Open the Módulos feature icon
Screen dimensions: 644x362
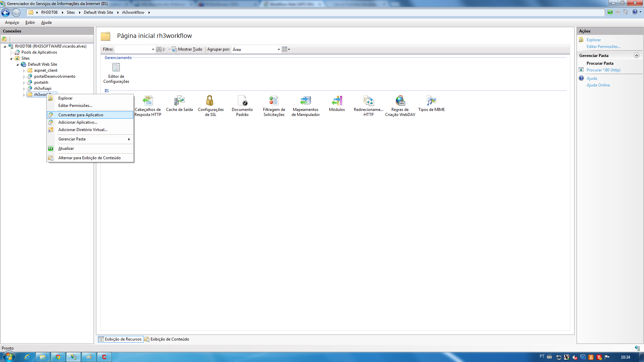pyautogui.click(x=337, y=101)
